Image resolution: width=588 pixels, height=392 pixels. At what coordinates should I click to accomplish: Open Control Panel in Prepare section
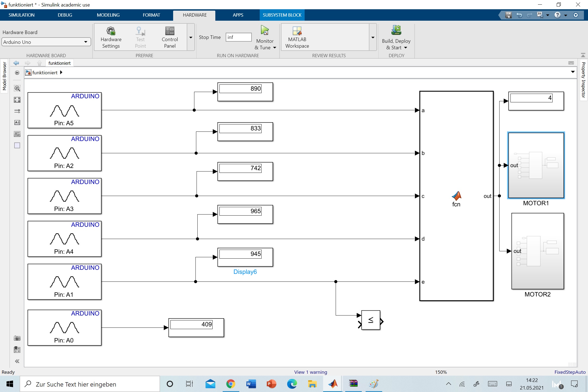pos(170,38)
